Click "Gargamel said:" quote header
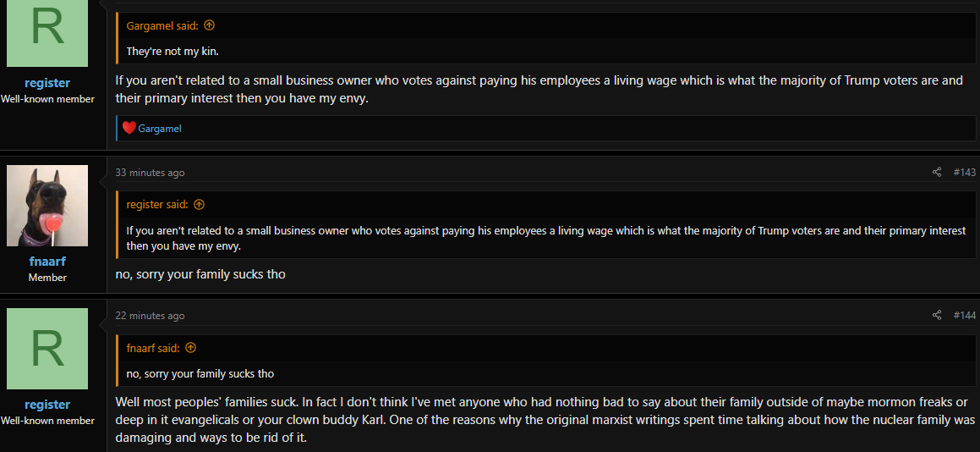Screen dimensions: 980x452 click(x=162, y=25)
